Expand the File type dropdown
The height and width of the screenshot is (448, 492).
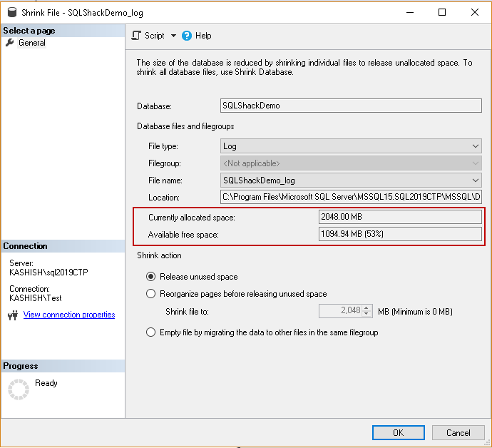[476, 146]
